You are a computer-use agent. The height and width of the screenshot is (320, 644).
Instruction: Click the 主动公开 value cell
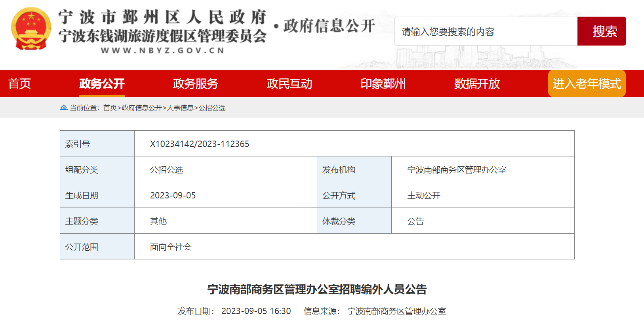[x=483, y=195]
